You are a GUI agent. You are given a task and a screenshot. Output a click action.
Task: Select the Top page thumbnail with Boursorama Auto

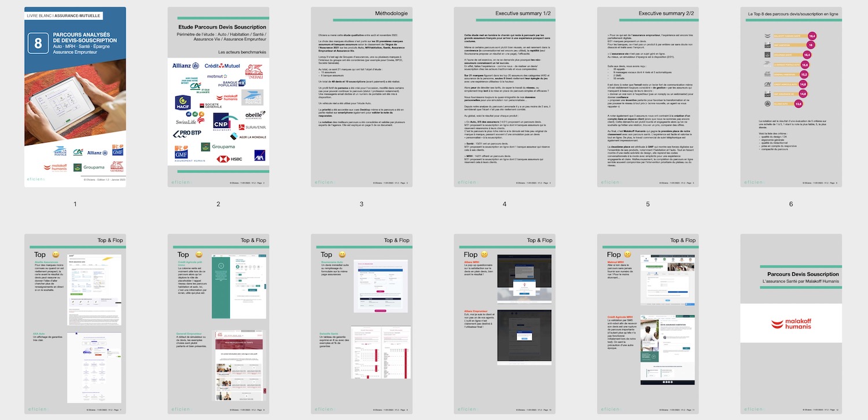[x=362, y=324]
